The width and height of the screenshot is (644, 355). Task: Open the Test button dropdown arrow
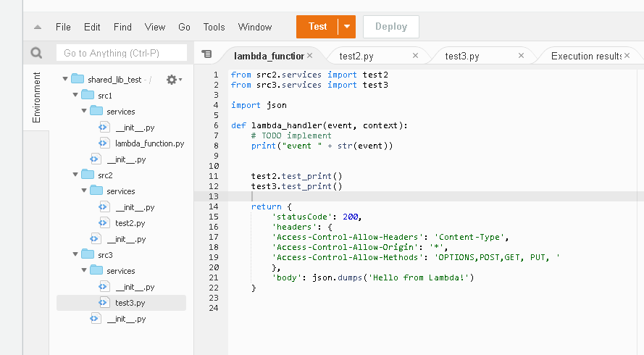coord(348,27)
